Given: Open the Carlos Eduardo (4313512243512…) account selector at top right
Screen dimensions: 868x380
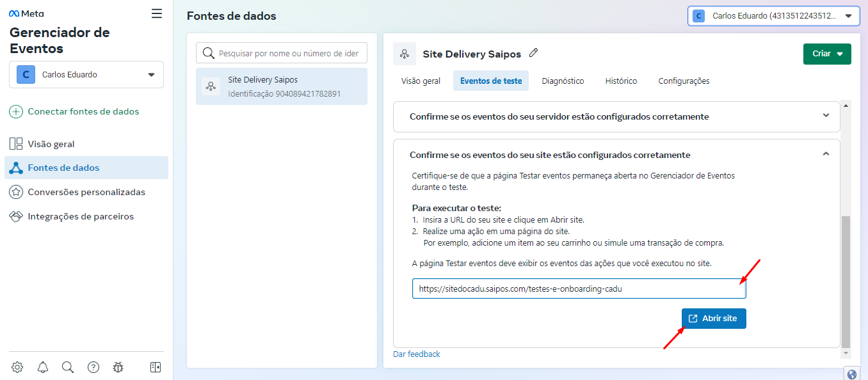Looking at the screenshot, I should point(774,16).
